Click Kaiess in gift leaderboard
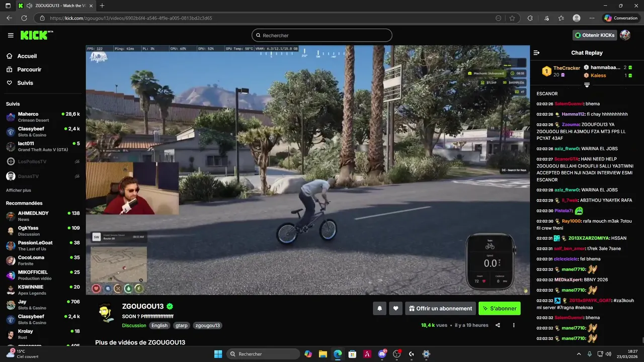 (x=598, y=75)
